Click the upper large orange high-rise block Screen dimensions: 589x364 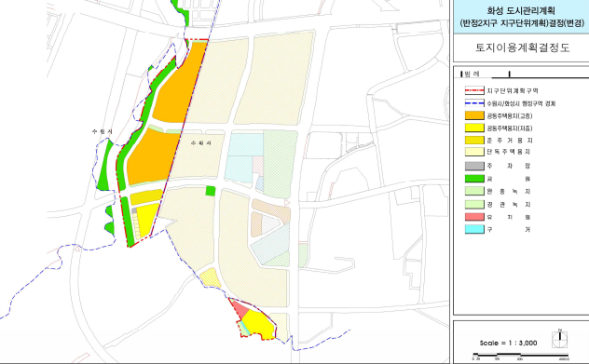pos(180,83)
